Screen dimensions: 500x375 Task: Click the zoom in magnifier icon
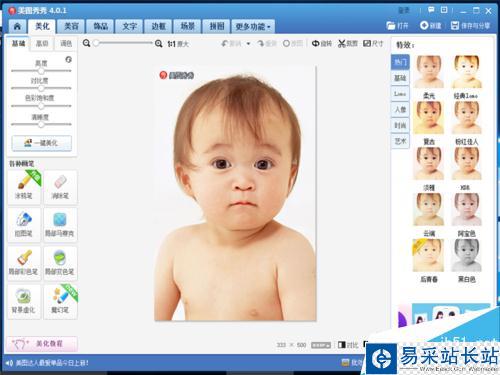(159, 44)
